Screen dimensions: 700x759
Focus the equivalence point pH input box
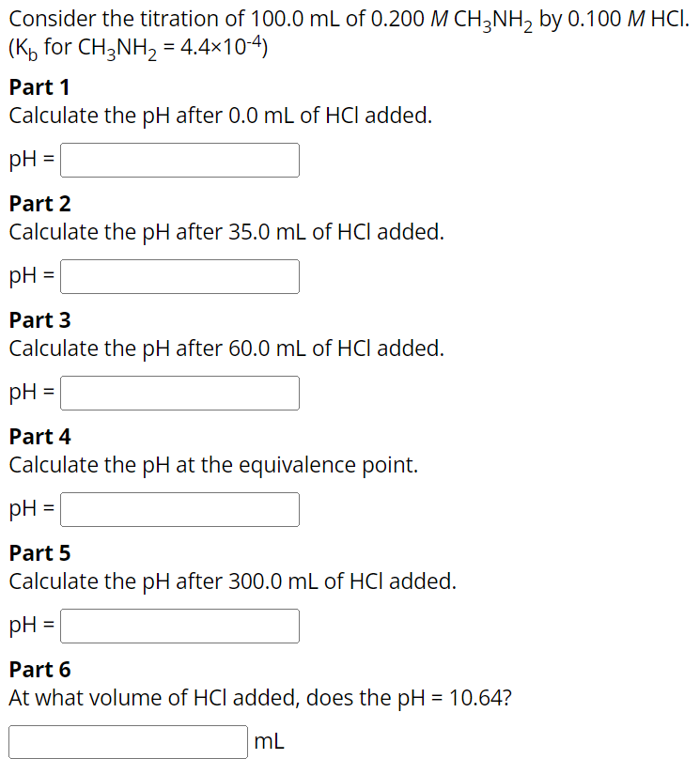tap(179, 509)
